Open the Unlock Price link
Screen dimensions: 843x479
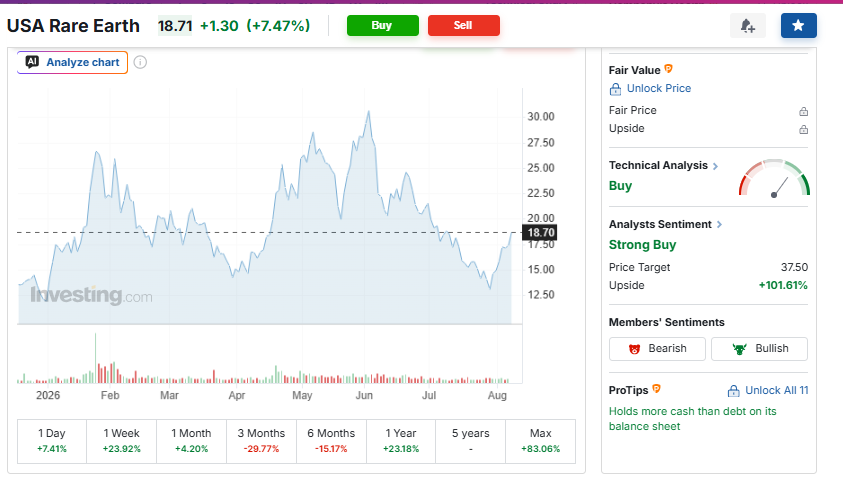659,88
